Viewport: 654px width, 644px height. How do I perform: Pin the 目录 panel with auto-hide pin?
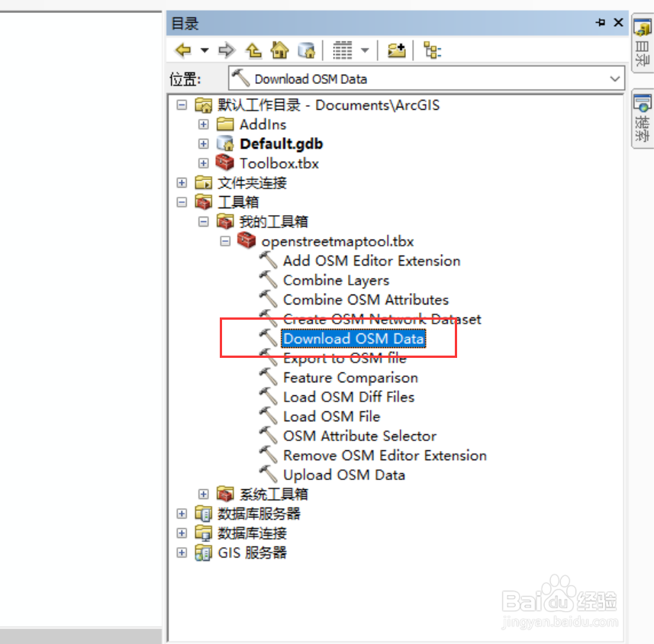600,22
